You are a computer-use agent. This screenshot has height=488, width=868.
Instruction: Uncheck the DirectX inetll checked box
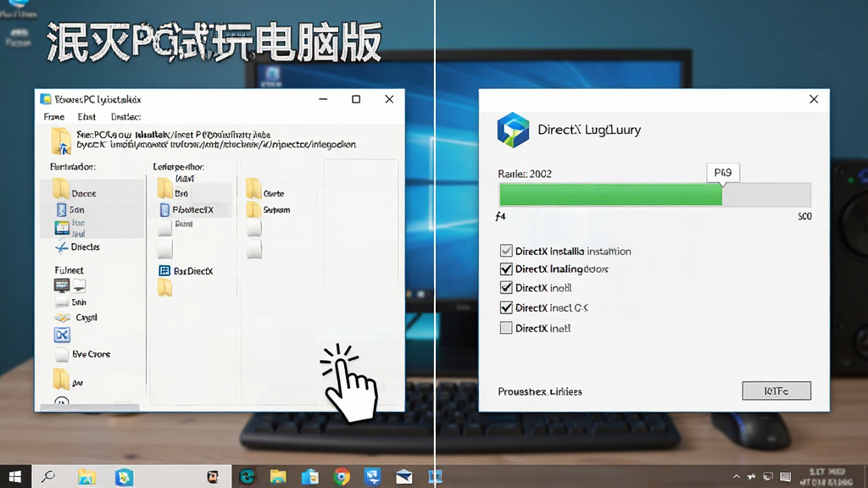tap(506, 288)
